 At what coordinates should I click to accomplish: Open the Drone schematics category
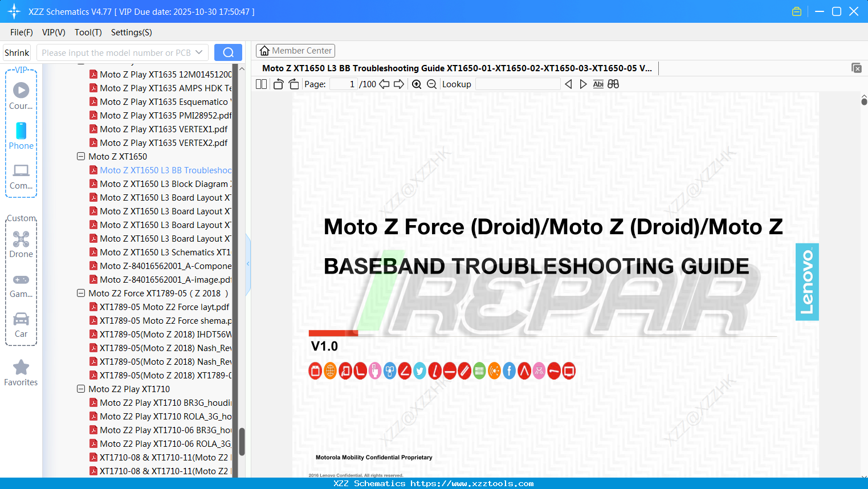[21, 244]
